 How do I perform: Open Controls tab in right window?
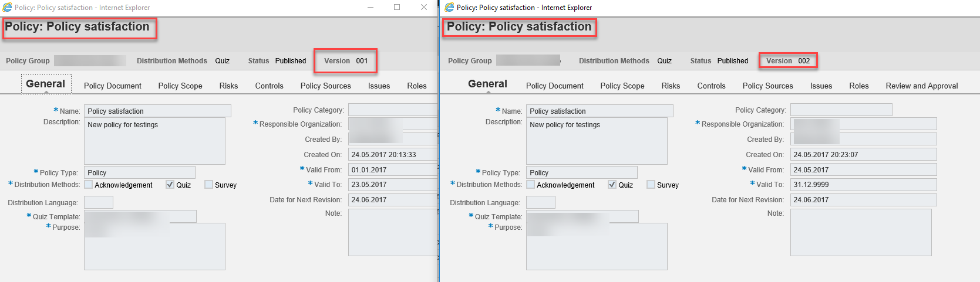point(712,86)
